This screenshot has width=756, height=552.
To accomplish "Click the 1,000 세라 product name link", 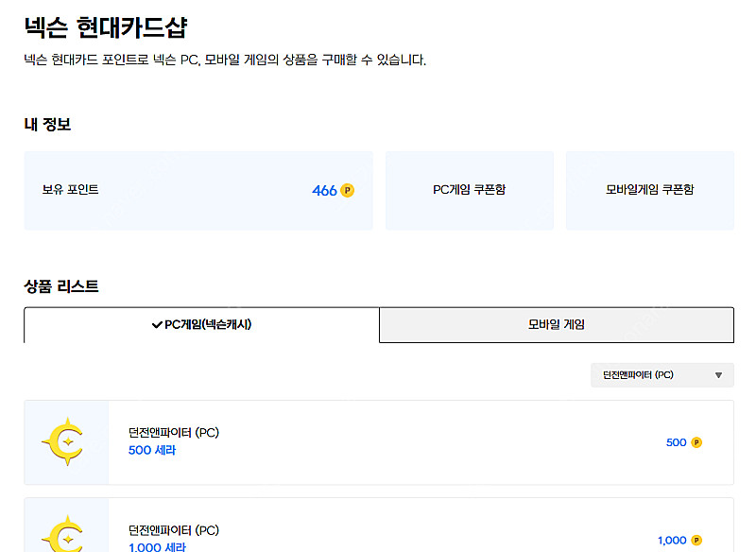I will pos(157,546).
